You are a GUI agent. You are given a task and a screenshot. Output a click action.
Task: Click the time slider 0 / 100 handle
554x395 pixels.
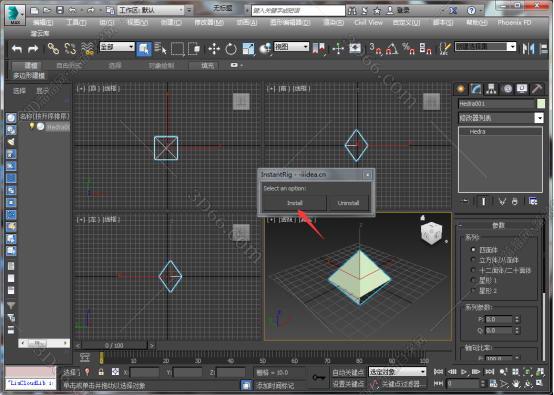114,345
